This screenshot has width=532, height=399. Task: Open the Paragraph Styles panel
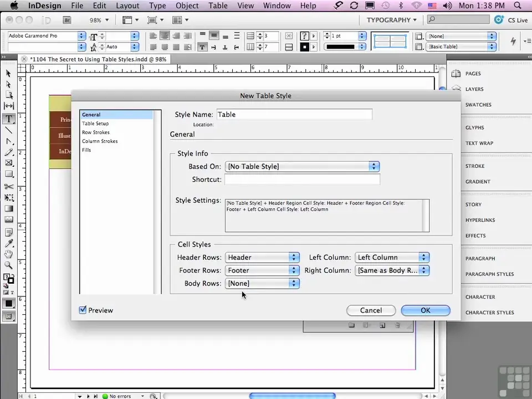[489, 274]
